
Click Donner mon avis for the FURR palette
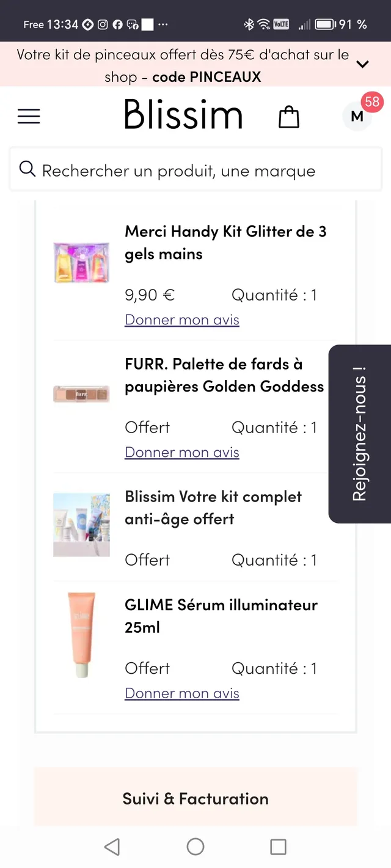181,452
